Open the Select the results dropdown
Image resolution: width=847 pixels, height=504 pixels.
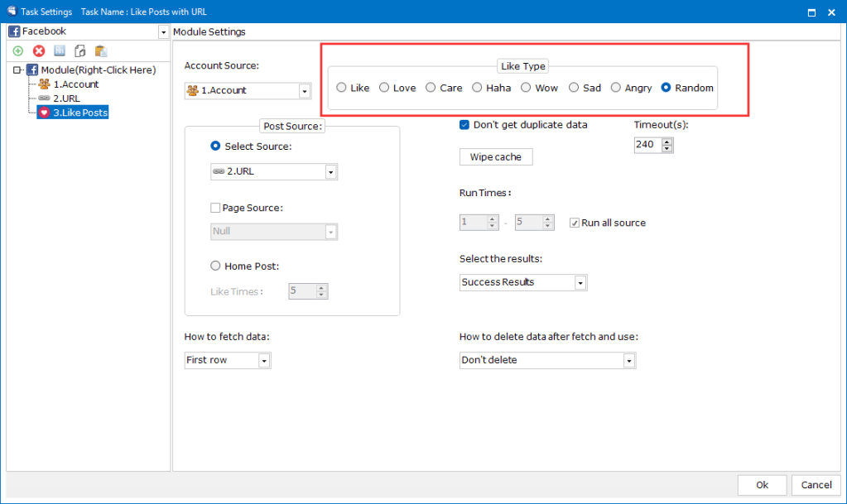580,283
